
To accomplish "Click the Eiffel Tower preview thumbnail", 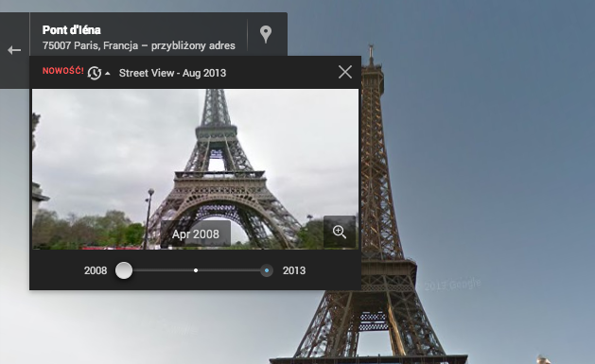I will 195,169.
